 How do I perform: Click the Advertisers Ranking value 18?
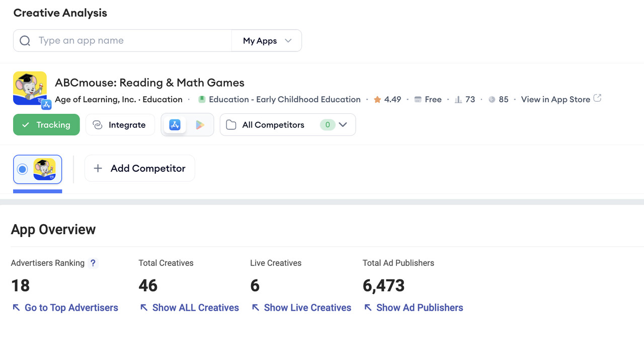20,286
